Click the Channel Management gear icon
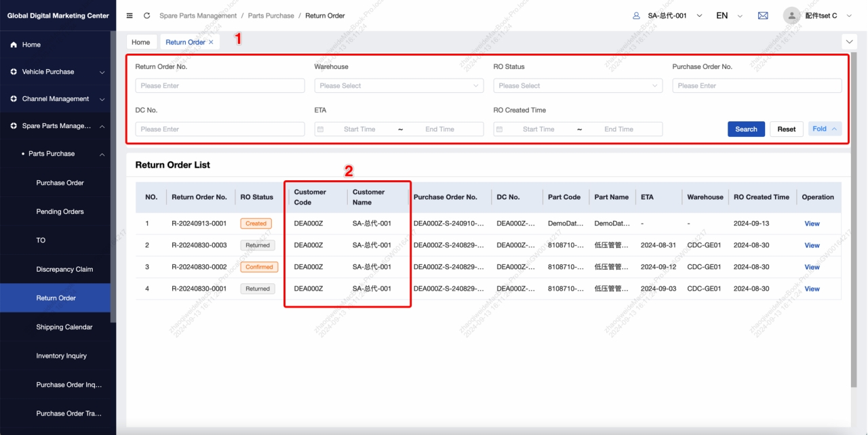The width and height of the screenshot is (868, 435). pyautogui.click(x=14, y=99)
